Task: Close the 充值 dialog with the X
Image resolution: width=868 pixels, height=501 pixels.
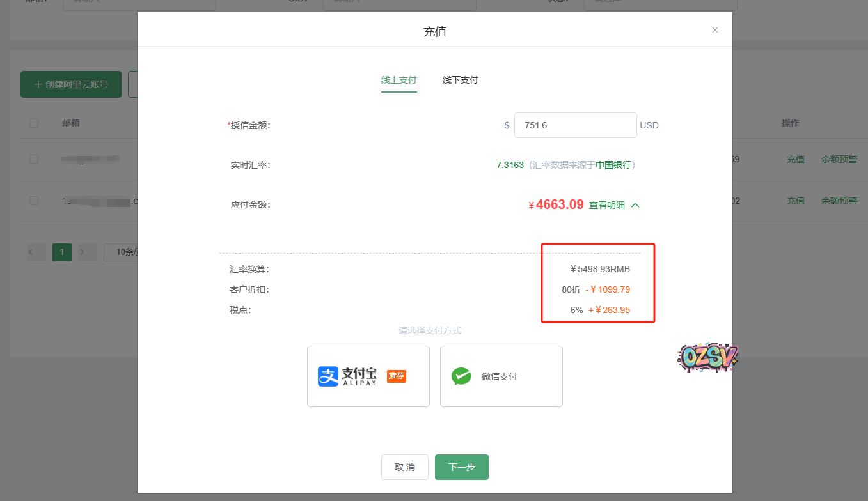Action: coord(715,30)
